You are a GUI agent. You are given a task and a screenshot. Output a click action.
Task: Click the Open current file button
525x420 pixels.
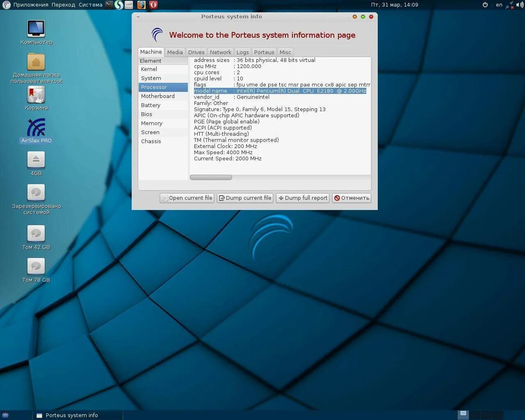click(187, 198)
